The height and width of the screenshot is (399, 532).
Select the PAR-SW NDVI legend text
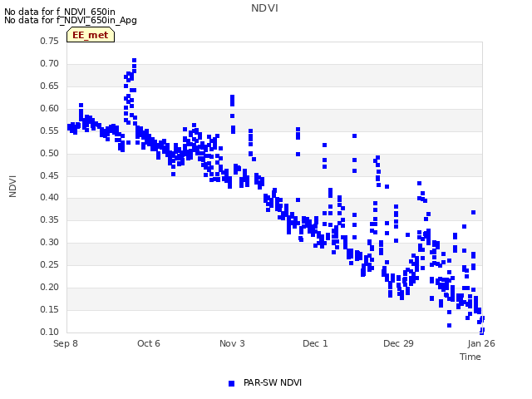click(x=273, y=382)
